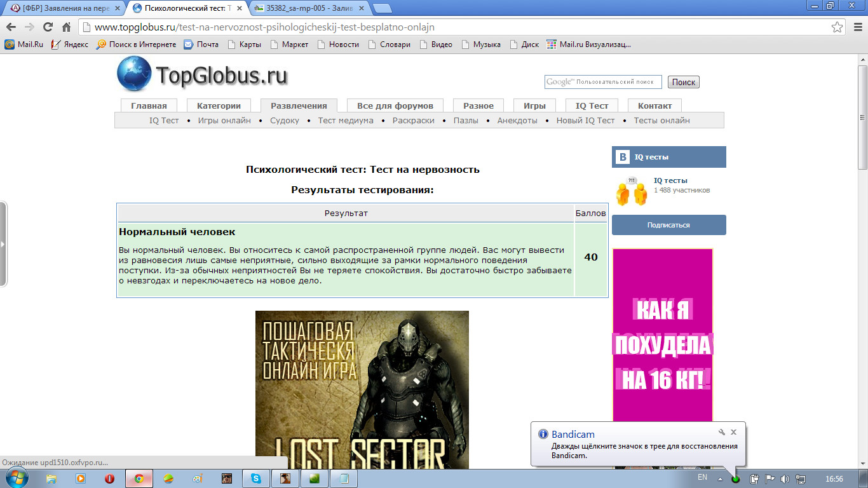Open the Mail.ru Визуализац... bookmark
Viewport: 868px width, 488px height.
coord(588,44)
